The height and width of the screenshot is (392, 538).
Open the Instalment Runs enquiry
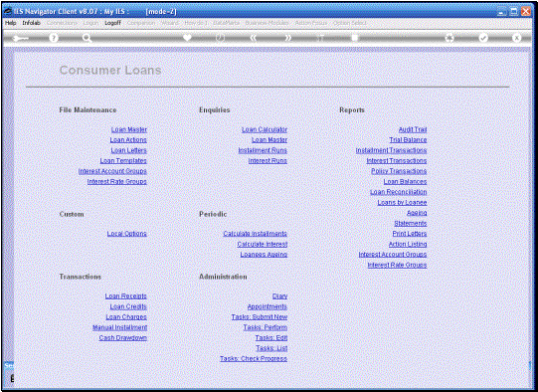(x=263, y=150)
